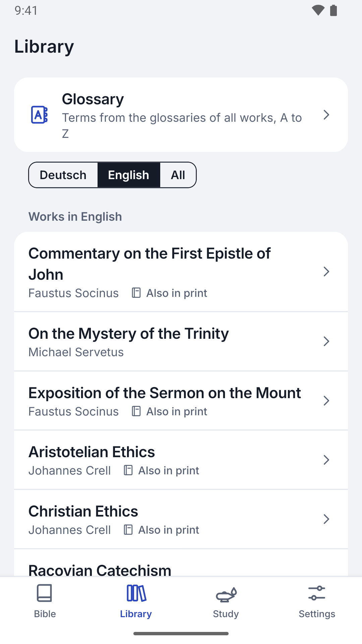Viewport: 362px width, 644px height.
Task: Tap print icon under Christian Ethics
Action: (x=128, y=530)
